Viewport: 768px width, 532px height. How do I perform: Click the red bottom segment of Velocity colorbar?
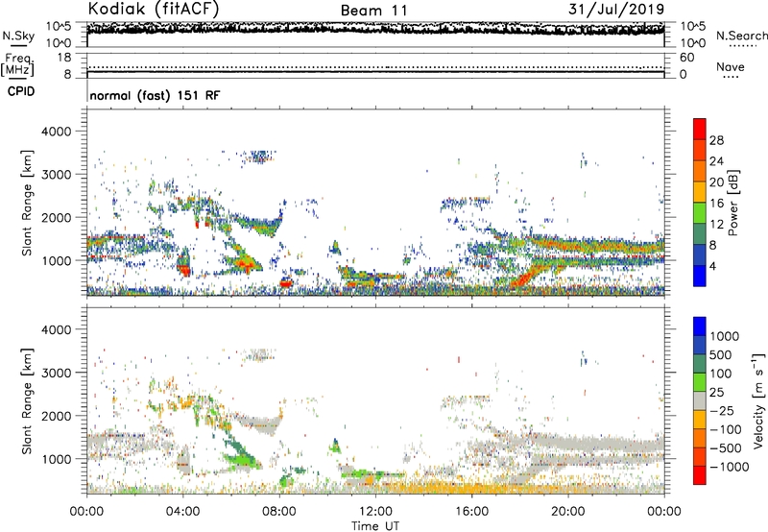[700, 475]
